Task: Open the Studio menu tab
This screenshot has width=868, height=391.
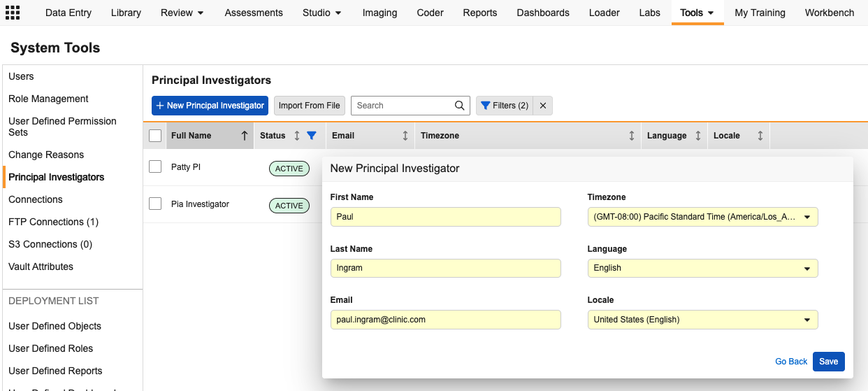Action: 322,13
